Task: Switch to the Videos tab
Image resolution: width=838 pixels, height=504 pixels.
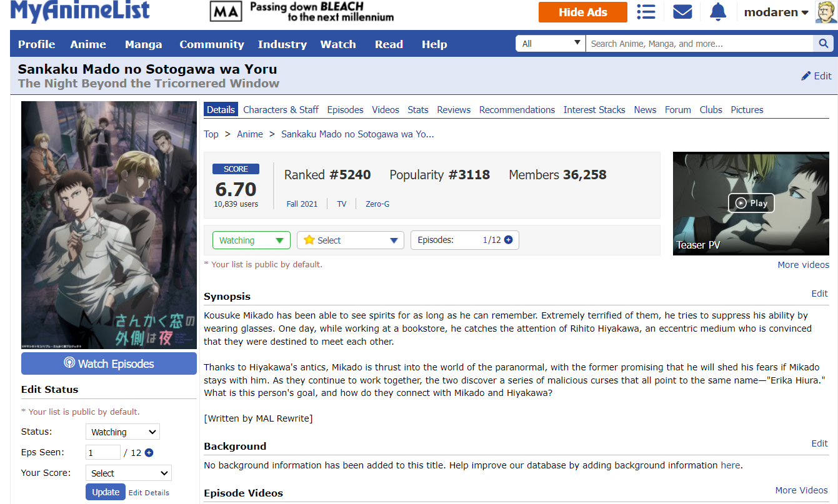Action: [386, 109]
